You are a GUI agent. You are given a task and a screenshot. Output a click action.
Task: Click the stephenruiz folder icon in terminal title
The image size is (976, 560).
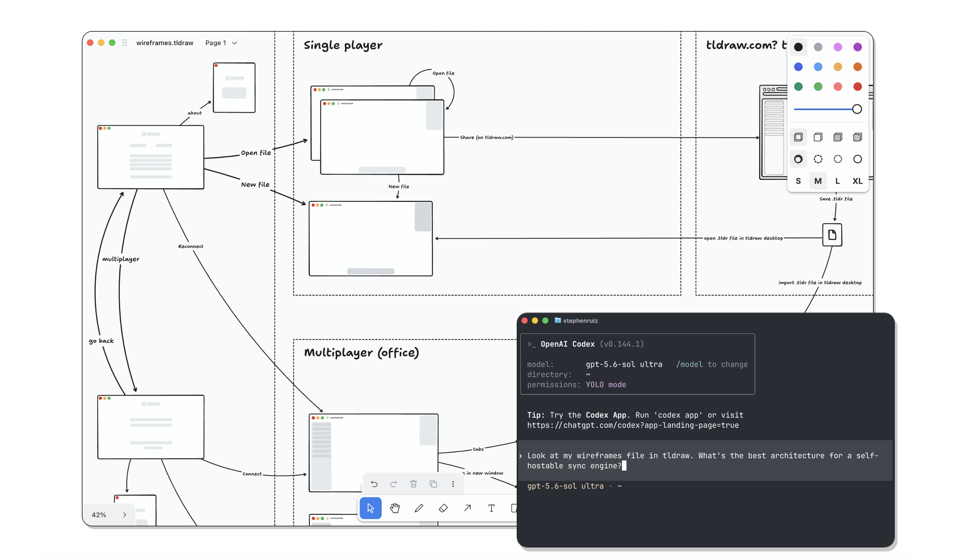coord(557,320)
